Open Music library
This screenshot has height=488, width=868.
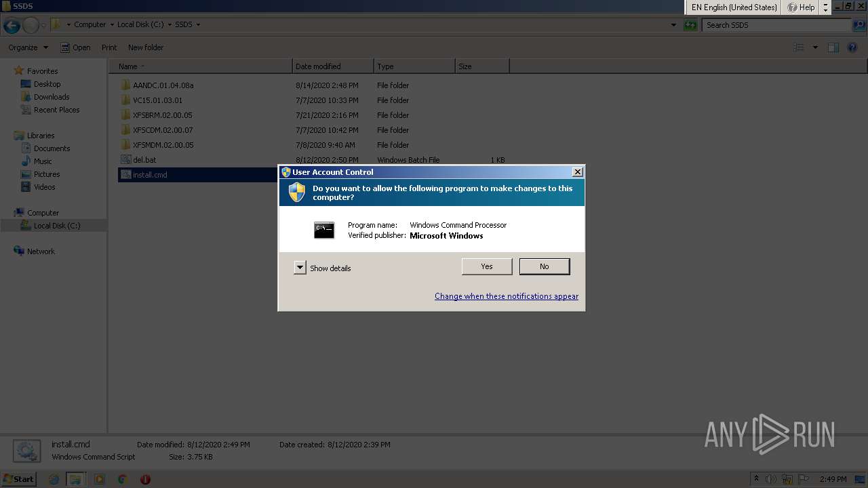[x=43, y=161]
